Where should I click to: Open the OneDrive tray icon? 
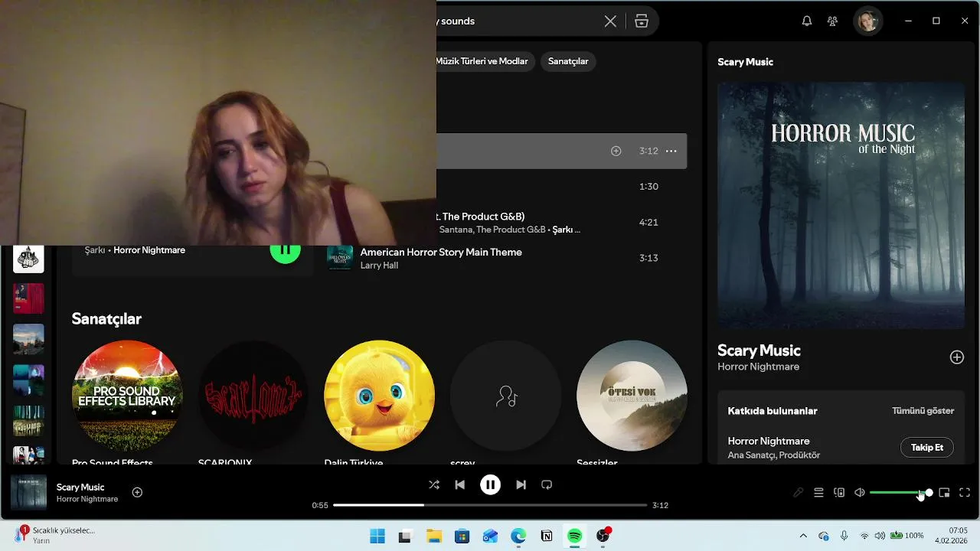(824, 536)
